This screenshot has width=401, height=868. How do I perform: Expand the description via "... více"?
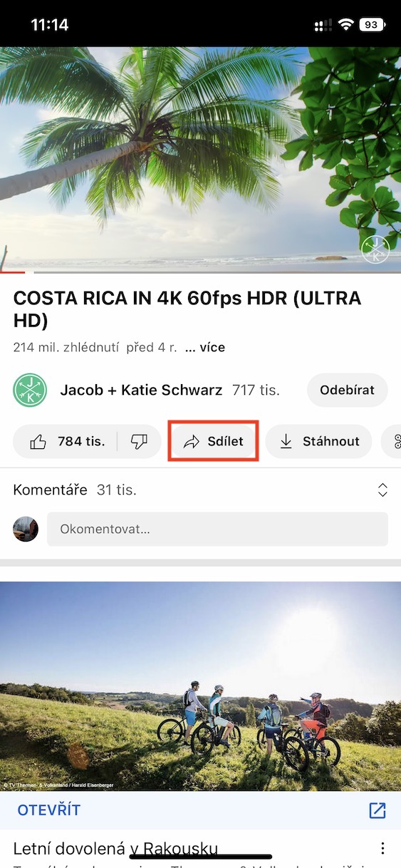(205, 348)
